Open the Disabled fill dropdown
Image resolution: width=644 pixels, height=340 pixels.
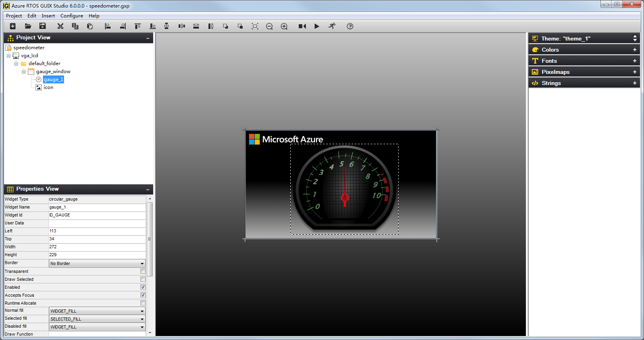(x=97, y=327)
